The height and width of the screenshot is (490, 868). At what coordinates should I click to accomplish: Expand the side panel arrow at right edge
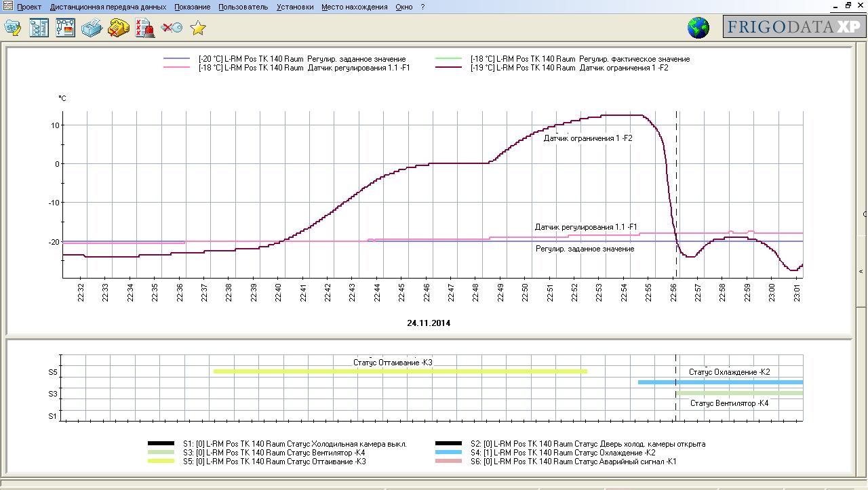pyautogui.click(x=862, y=271)
